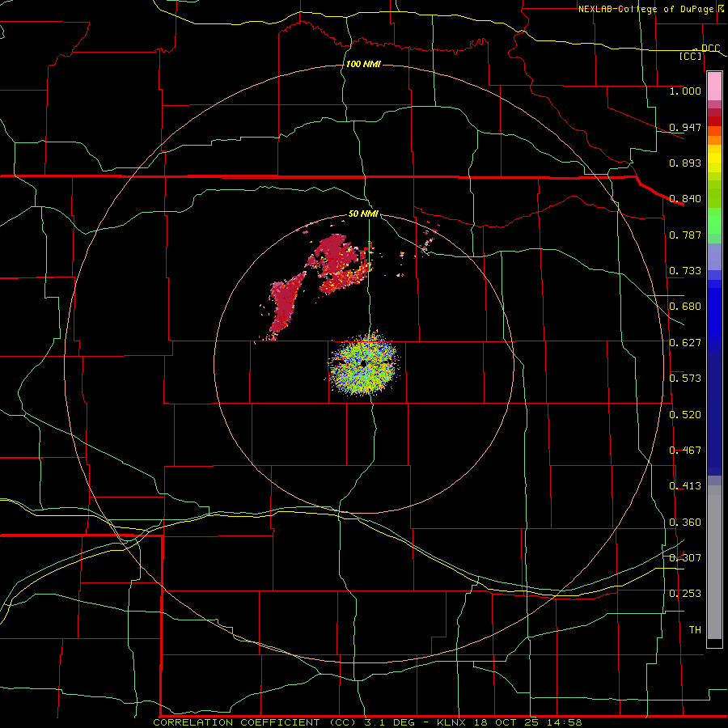Click the pink top segment of color bar
Screen dimensions: 728x728
pos(714,87)
